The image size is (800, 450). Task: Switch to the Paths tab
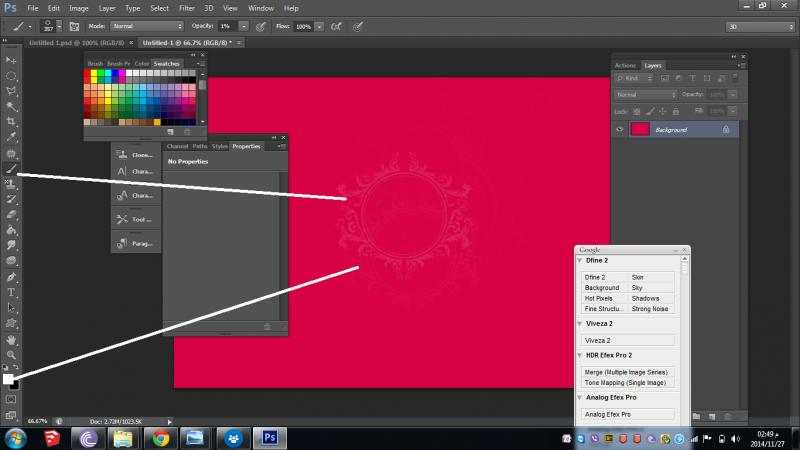pyautogui.click(x=200, y=146)
